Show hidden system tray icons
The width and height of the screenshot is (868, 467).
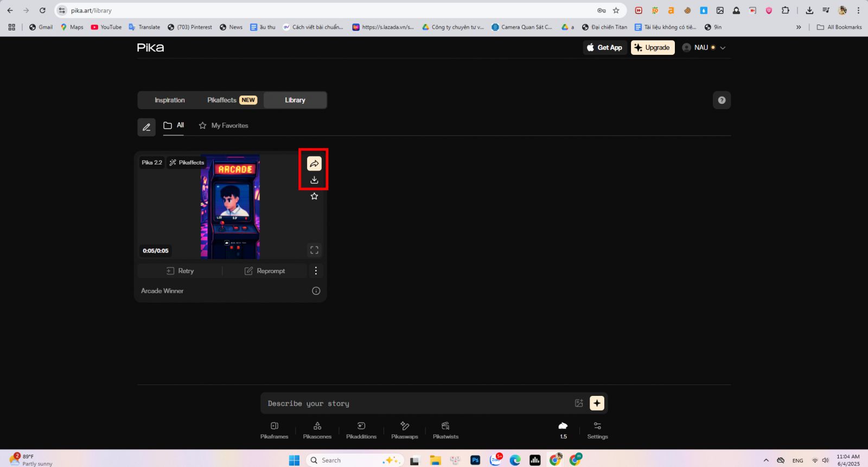[x=766, y=460]
